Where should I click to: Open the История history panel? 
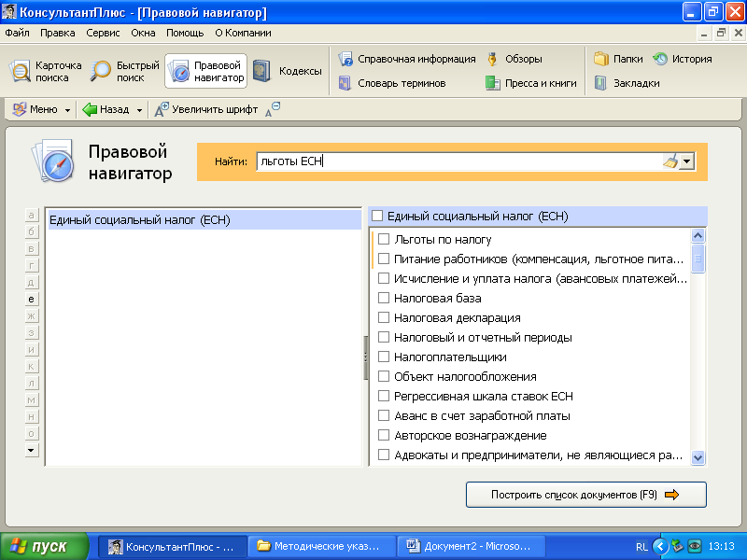click(683, 59)
